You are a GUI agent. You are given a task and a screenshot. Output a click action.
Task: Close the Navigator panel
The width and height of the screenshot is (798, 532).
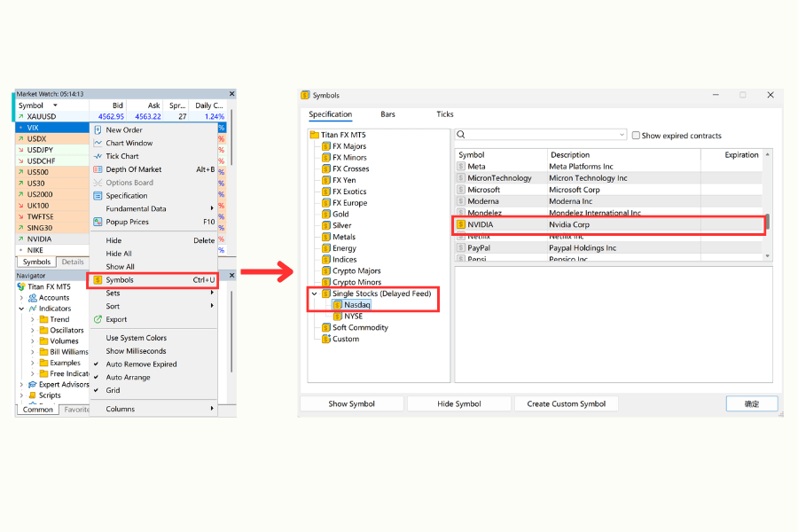[232, 276]
